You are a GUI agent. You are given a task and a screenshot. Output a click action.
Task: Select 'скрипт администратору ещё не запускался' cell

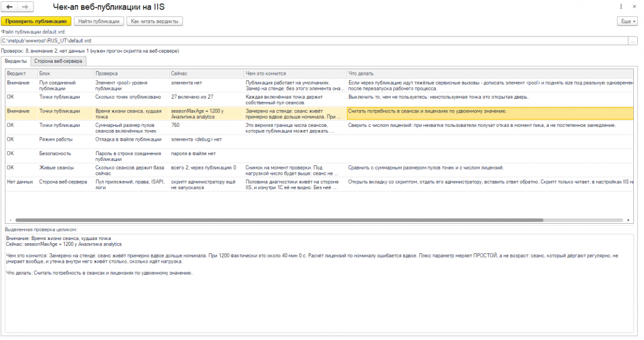pyautogui.click(x=206, y=184)
